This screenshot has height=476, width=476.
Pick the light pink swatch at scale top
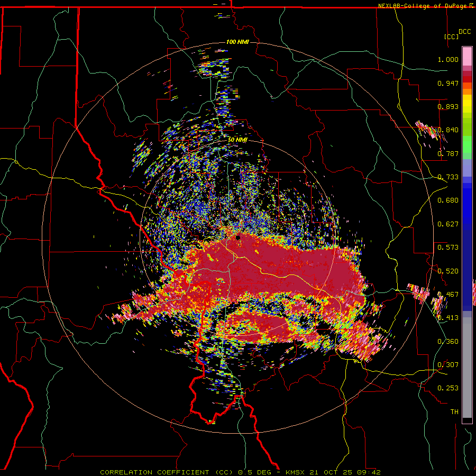click(x=467, y=56)
